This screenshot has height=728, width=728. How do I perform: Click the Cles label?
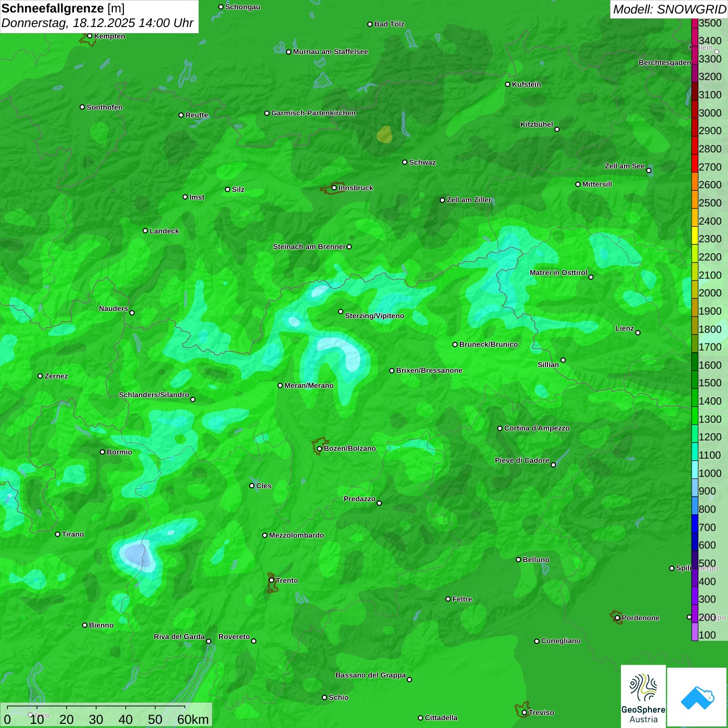click(264, 486)
